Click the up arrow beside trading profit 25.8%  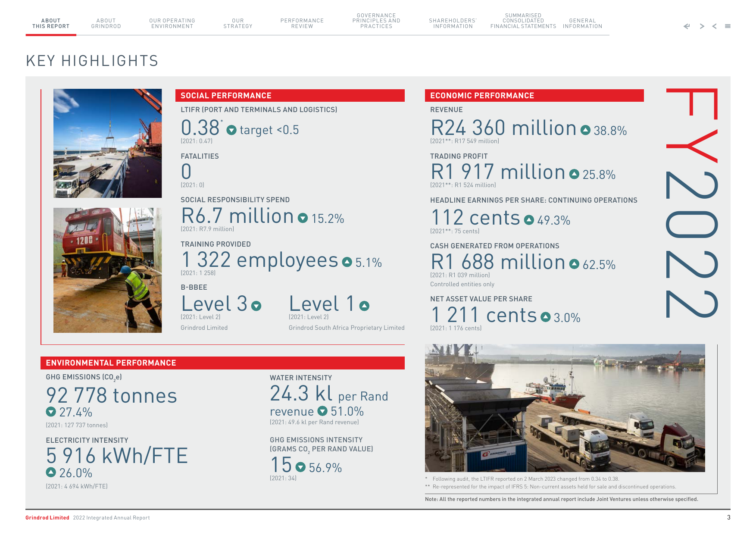point(574,174)
